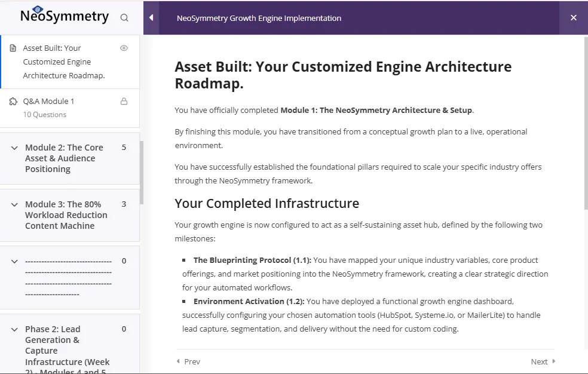588x374 pixels.
Task: Go to previous lesson with Prev
Action: 188,361
